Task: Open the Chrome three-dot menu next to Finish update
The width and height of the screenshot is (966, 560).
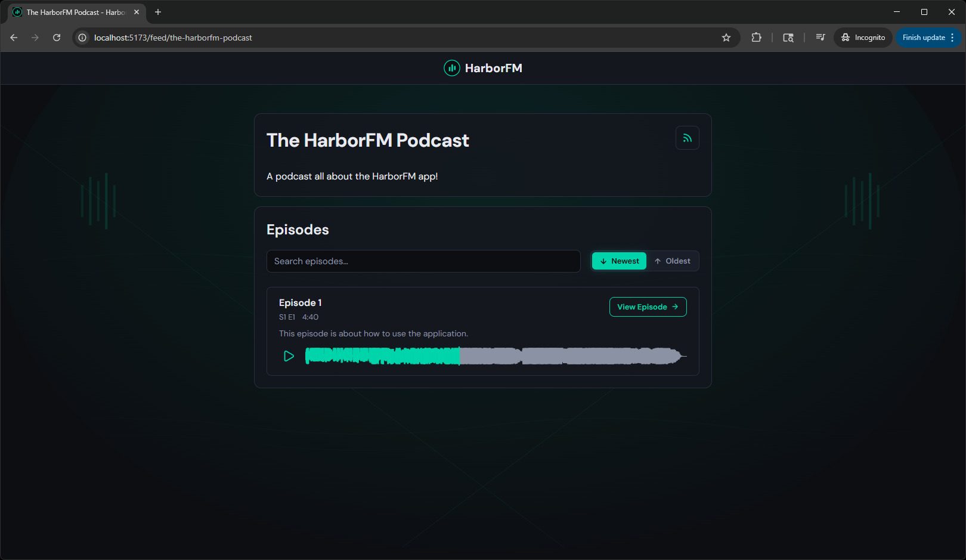Action: [x=953, y=37]
